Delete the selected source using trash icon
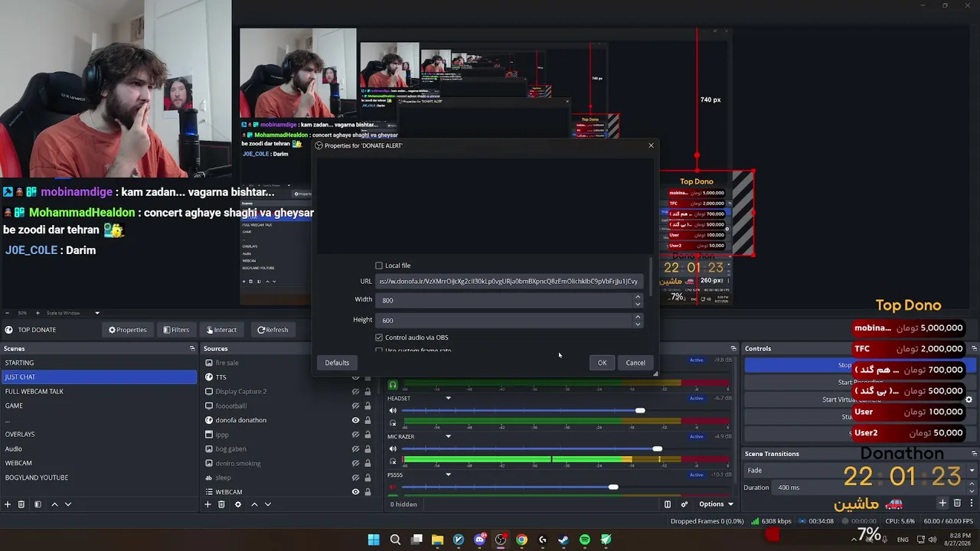980x551 pixels. click(x=221, y=504)
